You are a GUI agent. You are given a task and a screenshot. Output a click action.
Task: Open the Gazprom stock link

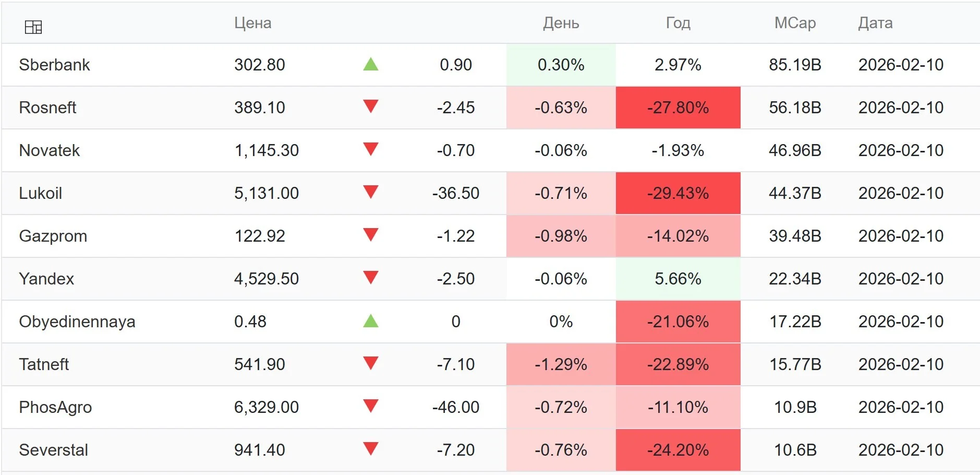coord(53,236)
